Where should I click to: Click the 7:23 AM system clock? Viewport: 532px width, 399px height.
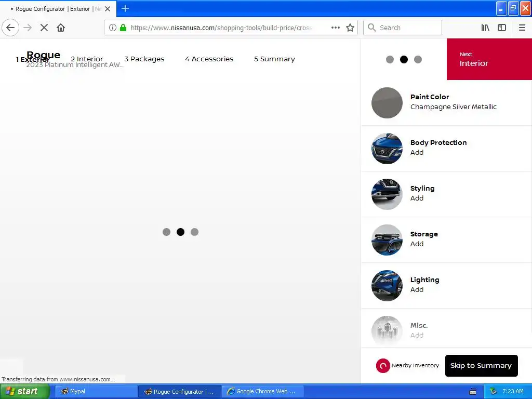point(513,392)
